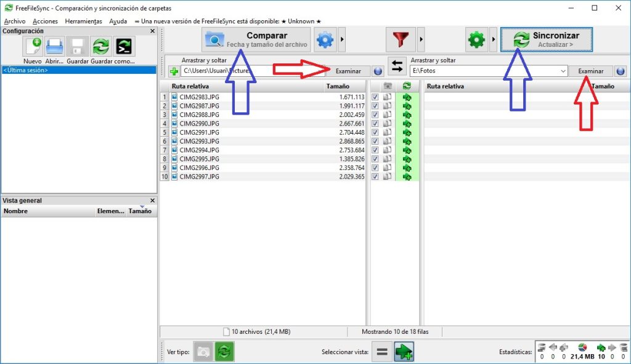Click sync action icon for CIMG2988.JPG
This screenshot has width=631, height=364.
point(407,115)
